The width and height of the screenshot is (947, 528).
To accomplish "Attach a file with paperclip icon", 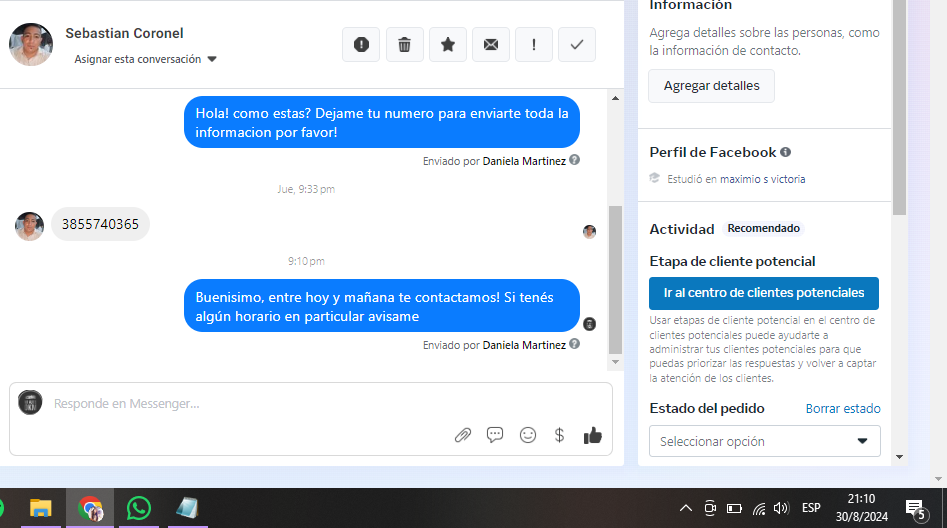I will [x=462, y=435].
